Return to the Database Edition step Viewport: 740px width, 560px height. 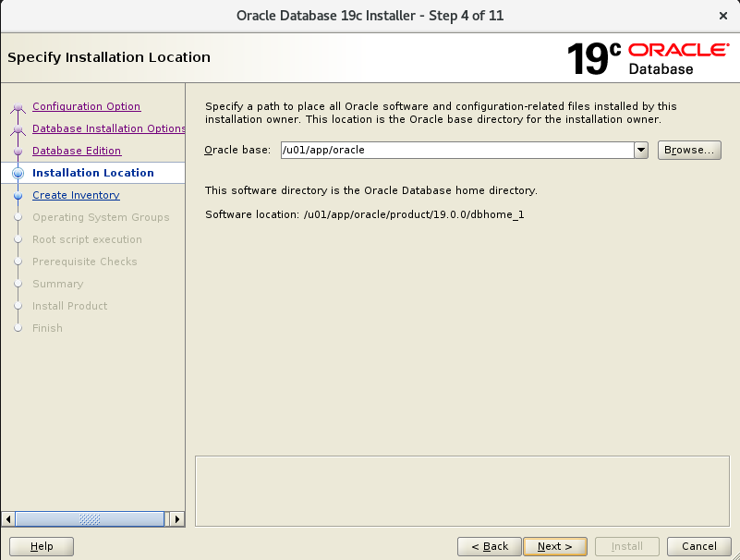pyautogui.click(x=77, y=151)
